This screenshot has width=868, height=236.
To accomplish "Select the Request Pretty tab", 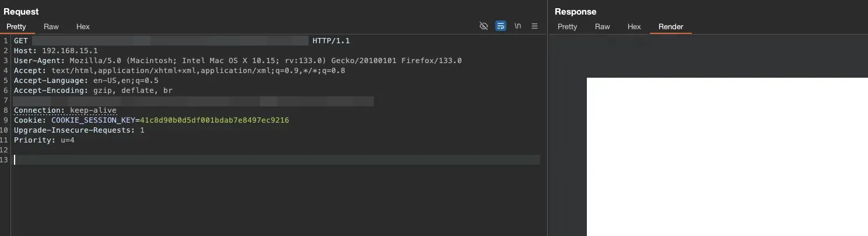I will (x=16, y=26).
